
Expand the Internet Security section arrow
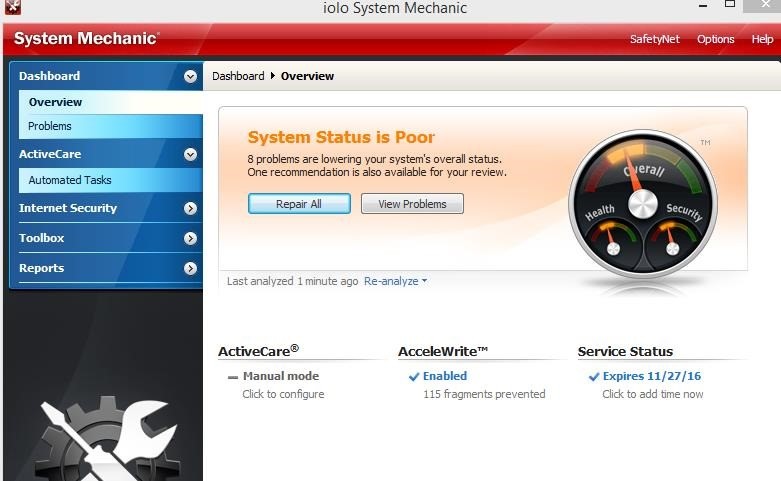pos(190,208)
